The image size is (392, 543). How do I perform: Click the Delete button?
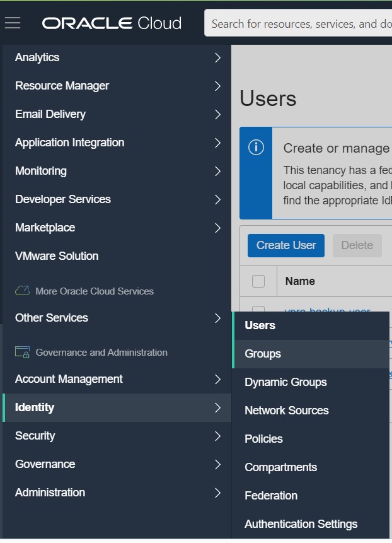tap(357, 245)
